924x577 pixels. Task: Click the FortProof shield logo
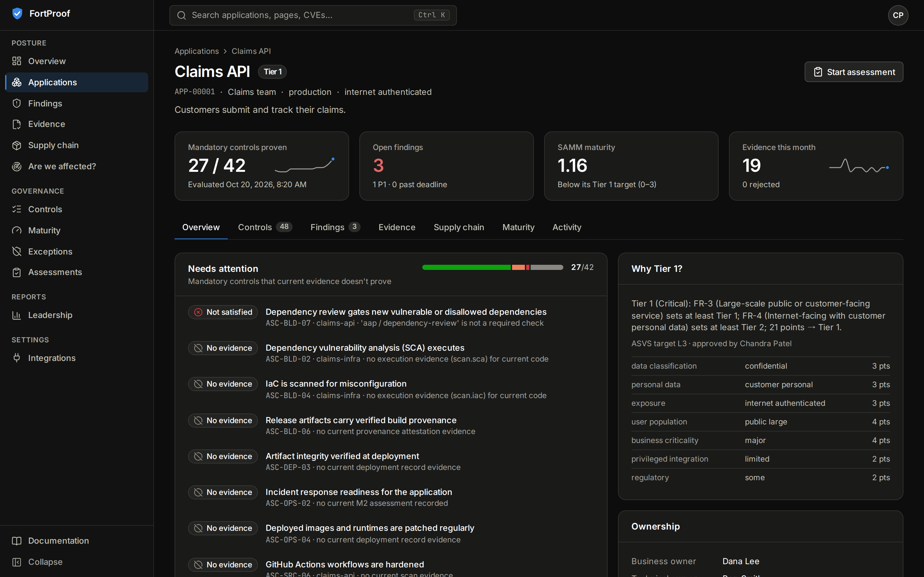tap(17, 14)
